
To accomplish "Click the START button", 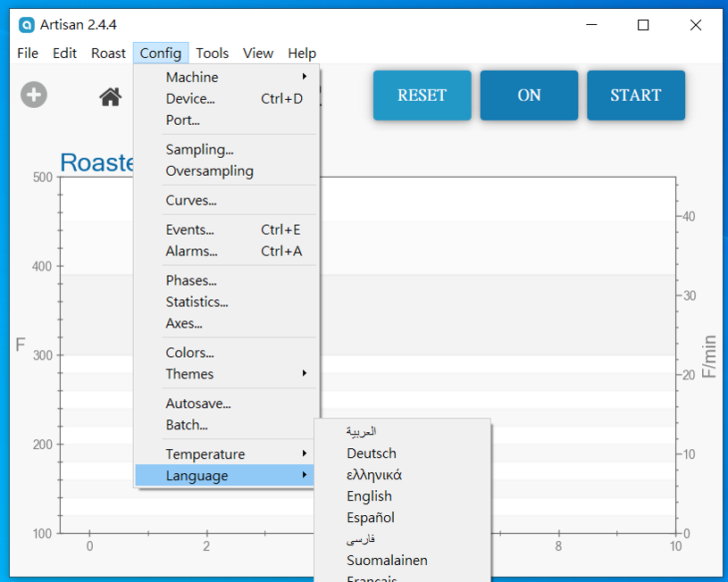I will click(x=636, y=96).
